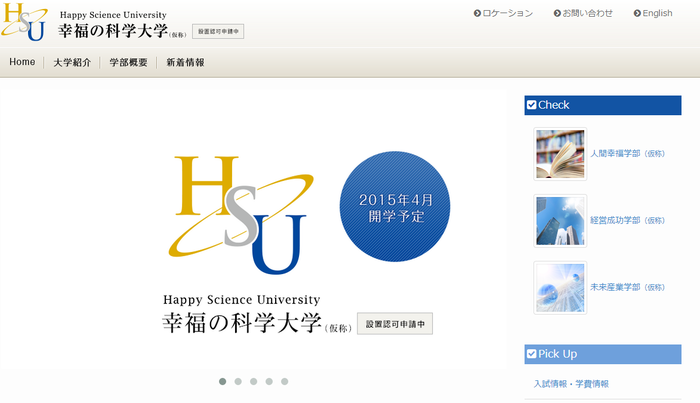Switch the site to English
This screenshot has height=403, width=700.
(657, 13)
